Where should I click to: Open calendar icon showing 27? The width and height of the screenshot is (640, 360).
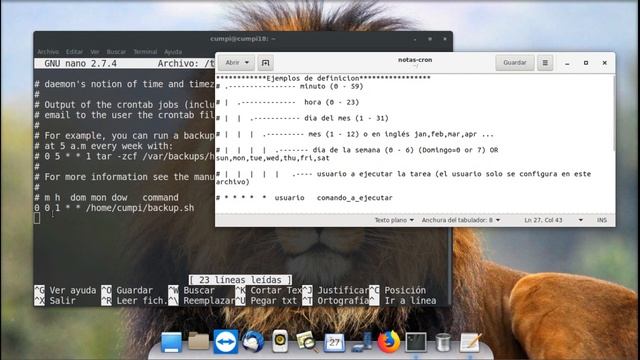click(x=334, y=342)
